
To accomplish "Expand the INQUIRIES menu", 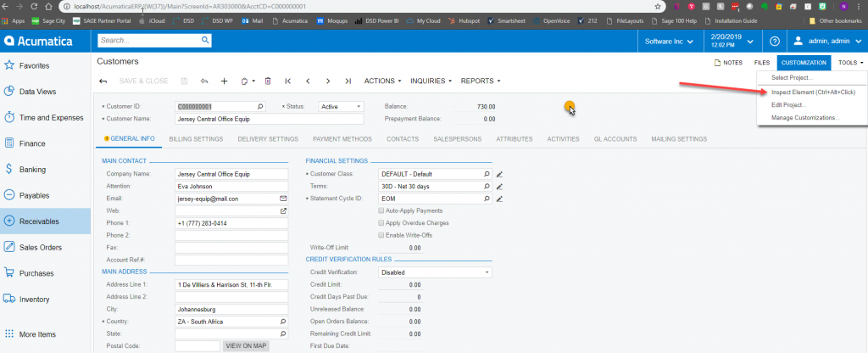I will click(x=431, y=81).
